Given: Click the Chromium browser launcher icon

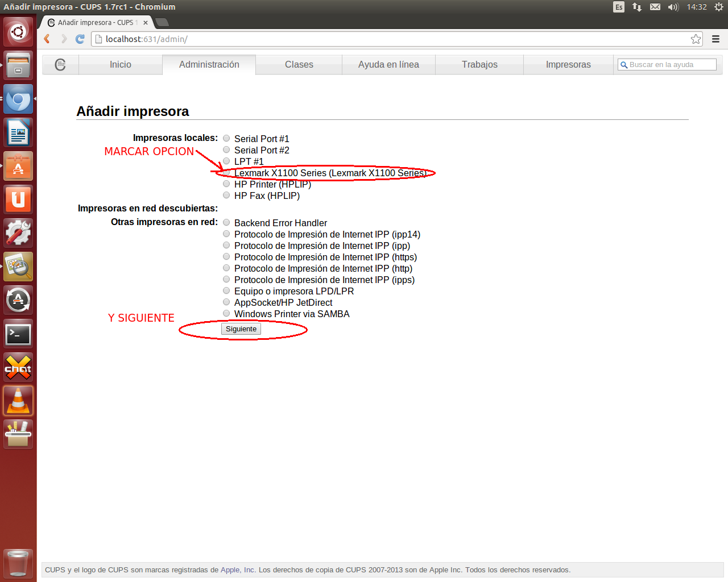Looking at the screenshot, I should point(18,99).
